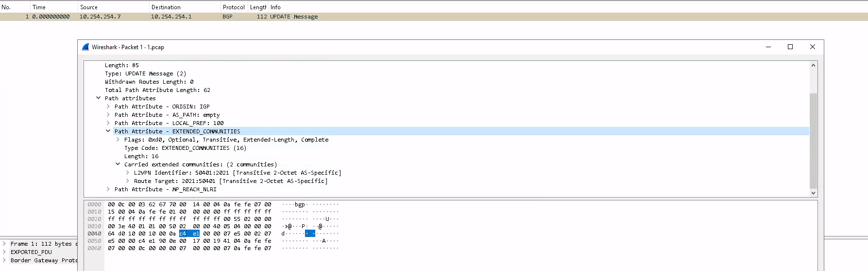The height and width of the screenshot is (271, 868).
Task: Sort packet list by Time column
Action: coord(54,7)
